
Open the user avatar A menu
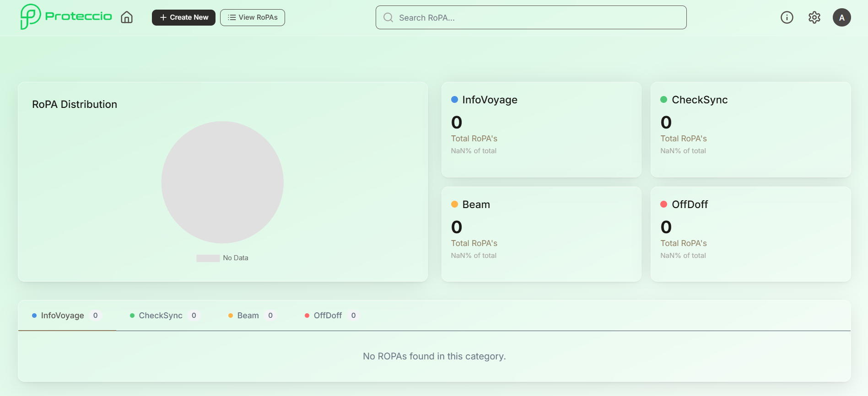click(x=841, y=17)
